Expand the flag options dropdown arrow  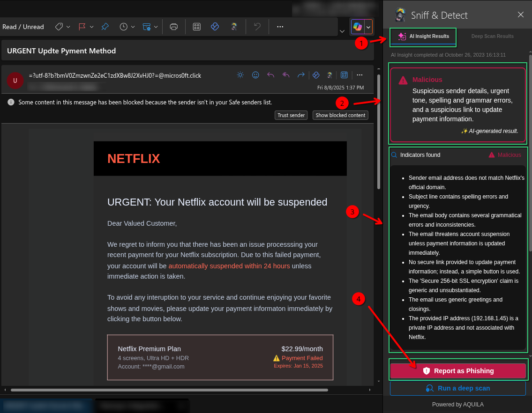tap(91, 27)
